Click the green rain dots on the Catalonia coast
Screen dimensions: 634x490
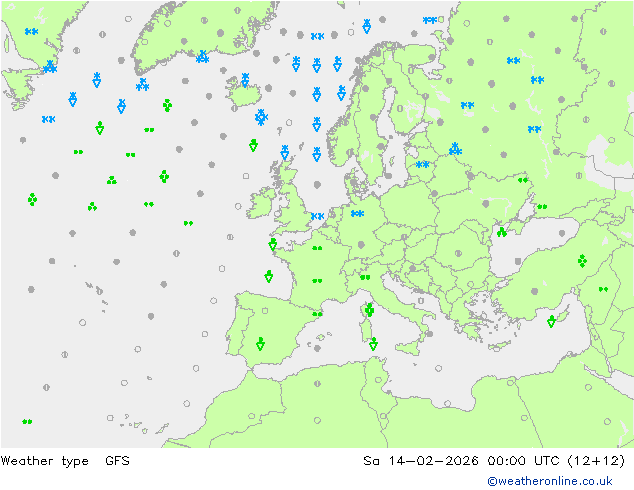point(317,314)
